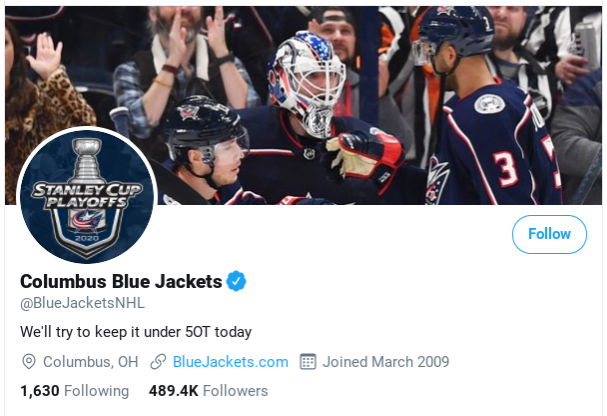607x416 pixels.
Task: Click the location pin icon
Action: tap(29, 362)
